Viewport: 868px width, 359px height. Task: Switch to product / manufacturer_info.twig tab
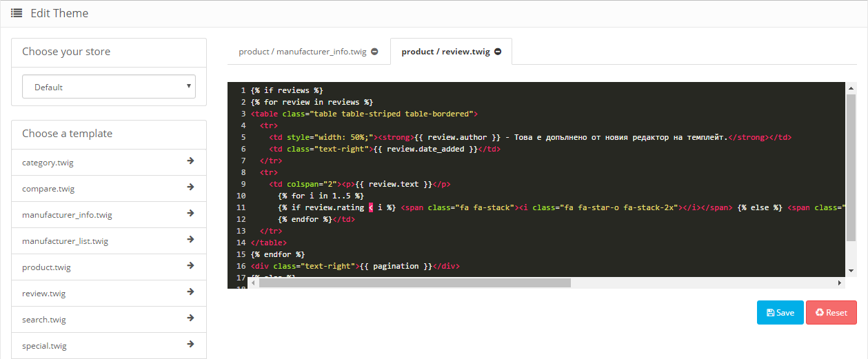(302, 52)
